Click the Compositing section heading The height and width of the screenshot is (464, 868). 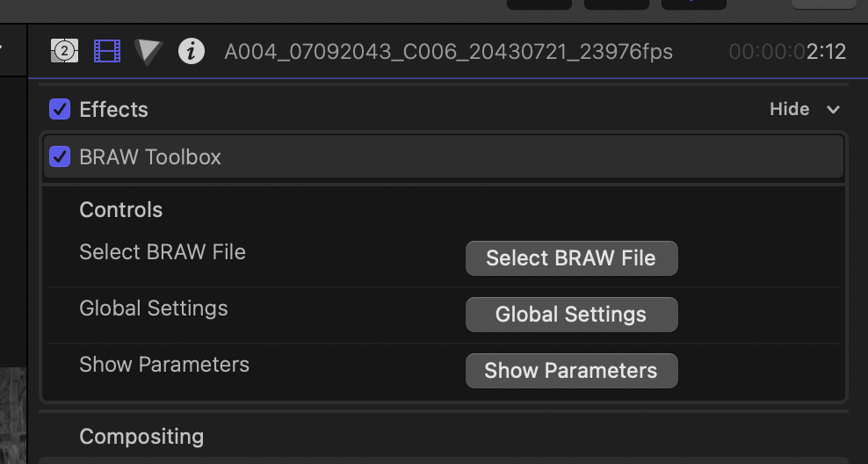[141, 437]
